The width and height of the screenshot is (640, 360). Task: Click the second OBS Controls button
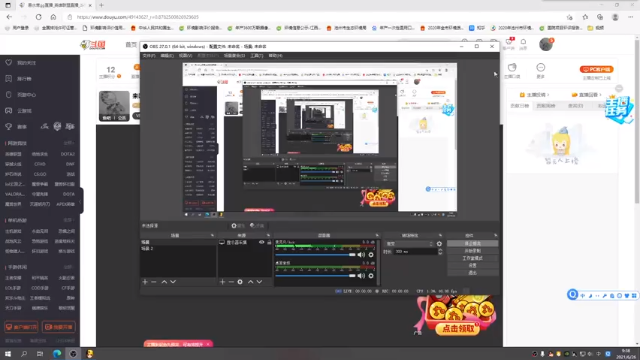(x=472, y=251)
